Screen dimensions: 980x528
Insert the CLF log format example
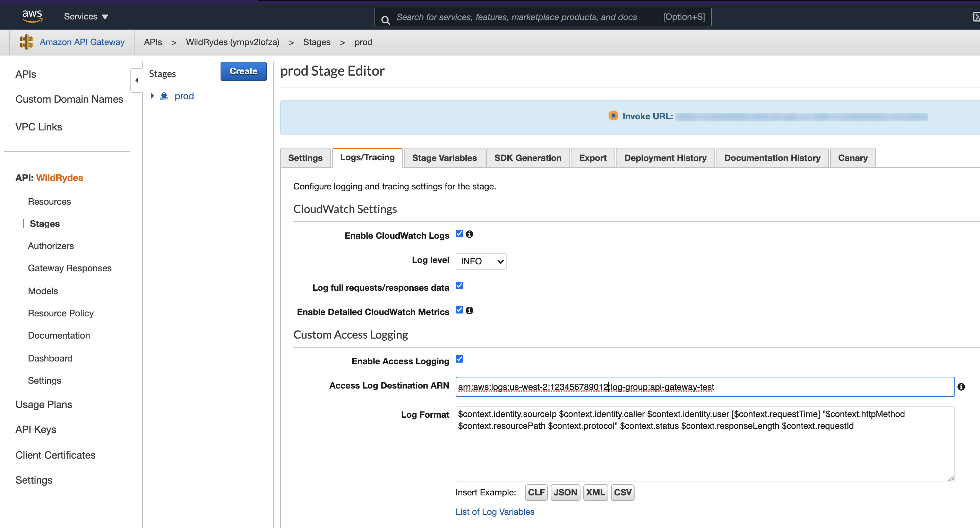coord(536,492)
